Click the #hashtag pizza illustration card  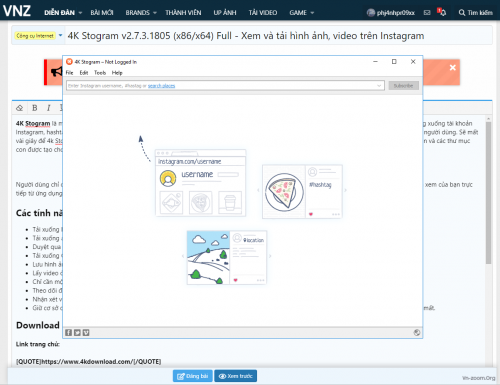[x=302, y=192]
